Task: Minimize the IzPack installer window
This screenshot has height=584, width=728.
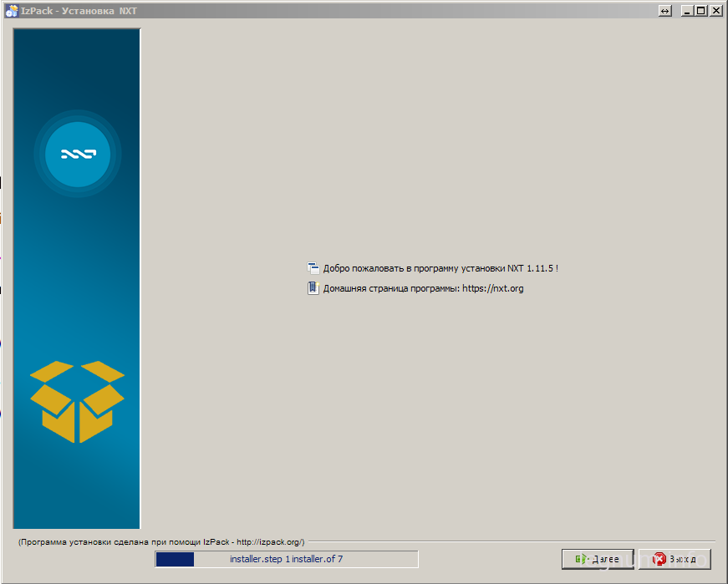Action: 687,11
